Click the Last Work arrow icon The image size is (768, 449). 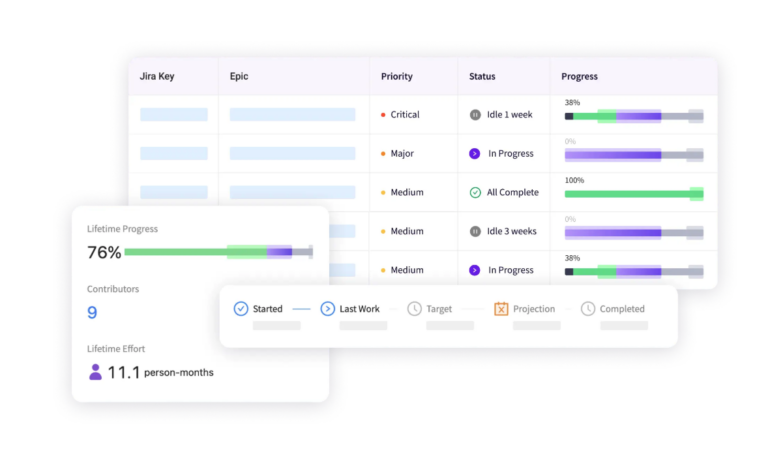click(327, 309)
